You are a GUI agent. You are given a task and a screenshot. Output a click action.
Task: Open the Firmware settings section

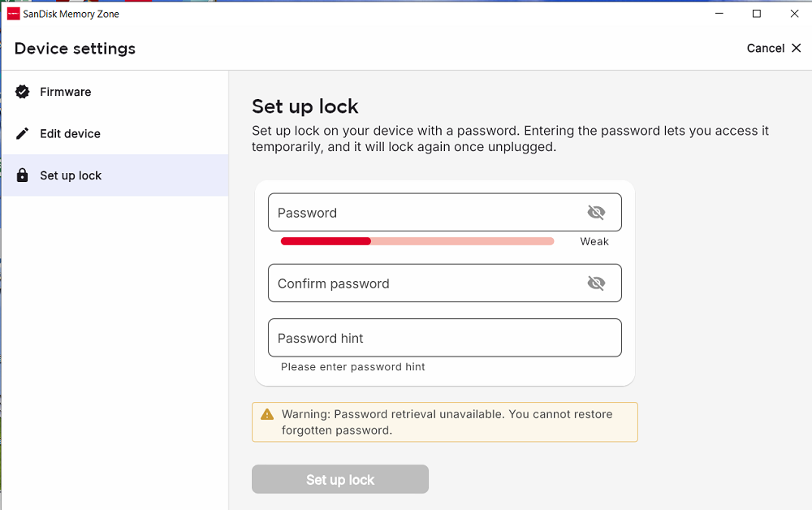pyautogui.click(x=115, y=92)
